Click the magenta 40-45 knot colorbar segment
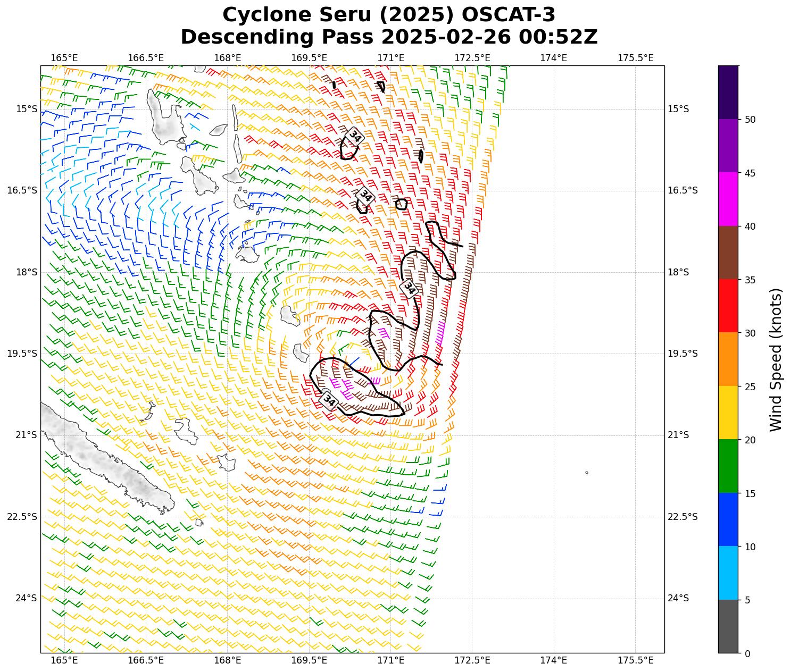The height and width of the screenshot is (672, 791). point(728,199)
